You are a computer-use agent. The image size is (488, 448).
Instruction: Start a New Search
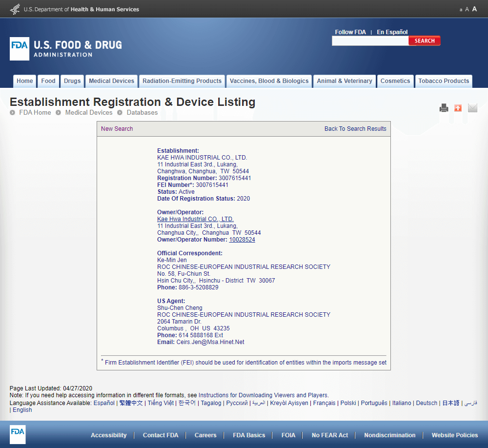[117, 128]
